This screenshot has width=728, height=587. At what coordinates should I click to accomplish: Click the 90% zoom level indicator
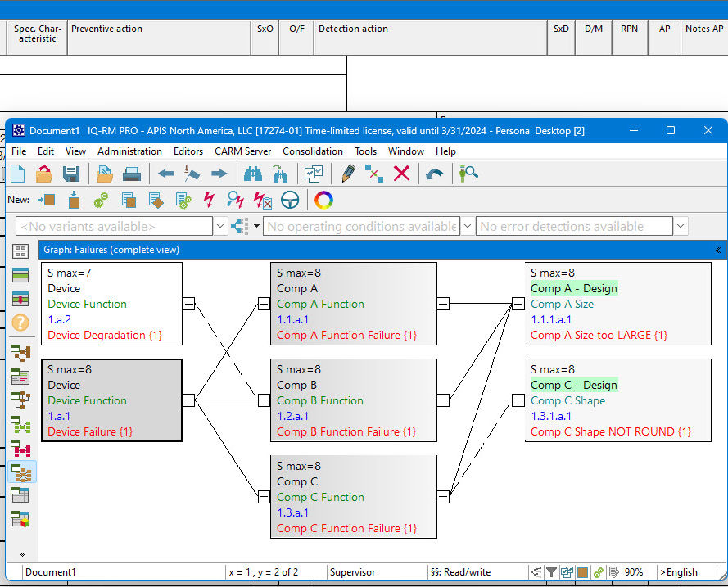(x=635, y=571)
